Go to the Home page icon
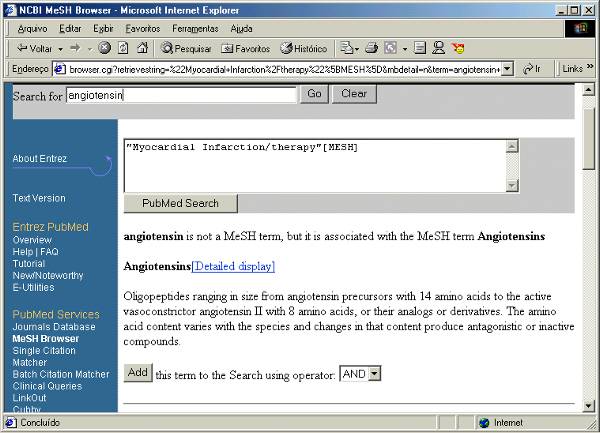Viewport: 600px width, 433px height. click(x=142, y=48)
